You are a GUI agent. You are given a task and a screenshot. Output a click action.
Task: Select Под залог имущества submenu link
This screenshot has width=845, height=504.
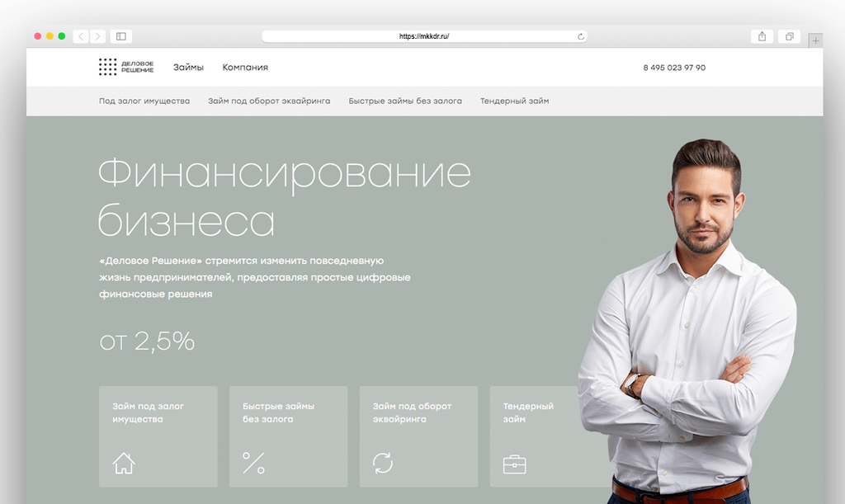pos(144,101)
